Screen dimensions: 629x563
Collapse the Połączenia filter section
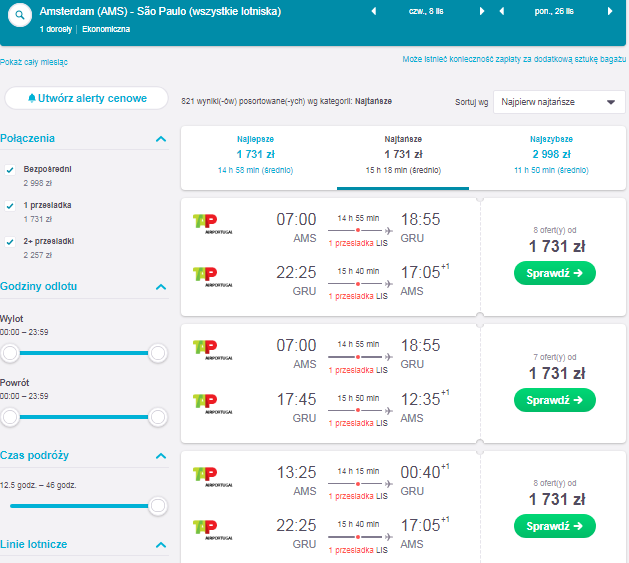point(161,139)
